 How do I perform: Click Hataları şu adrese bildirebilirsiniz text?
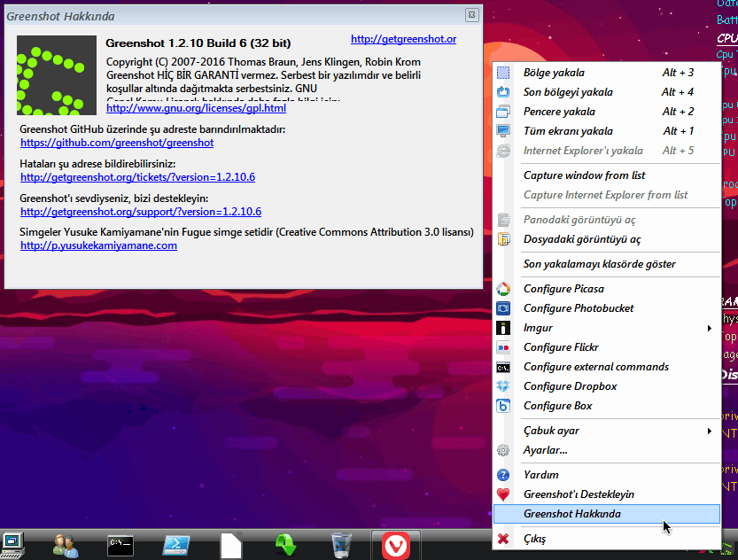click(x=97, y=164)
